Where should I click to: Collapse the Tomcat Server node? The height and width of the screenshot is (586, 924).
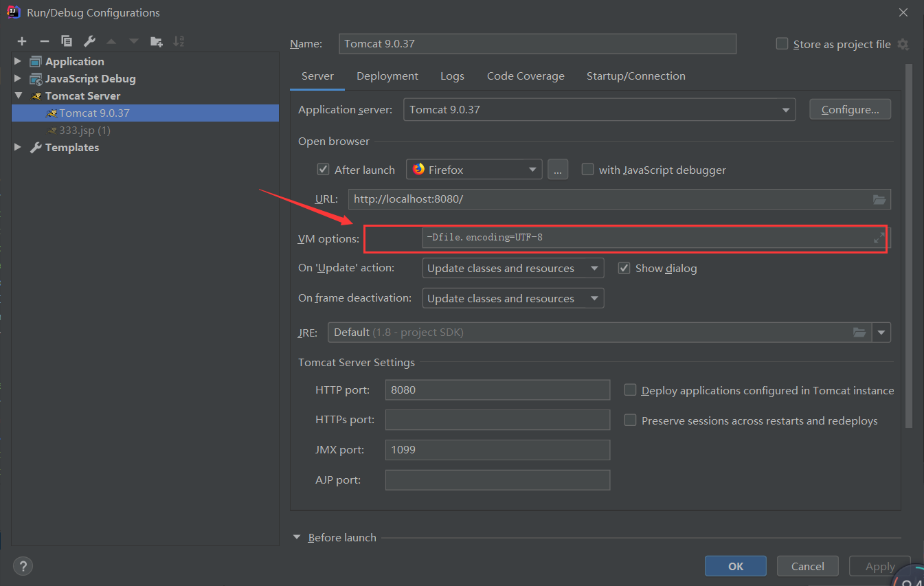point(18,95)
